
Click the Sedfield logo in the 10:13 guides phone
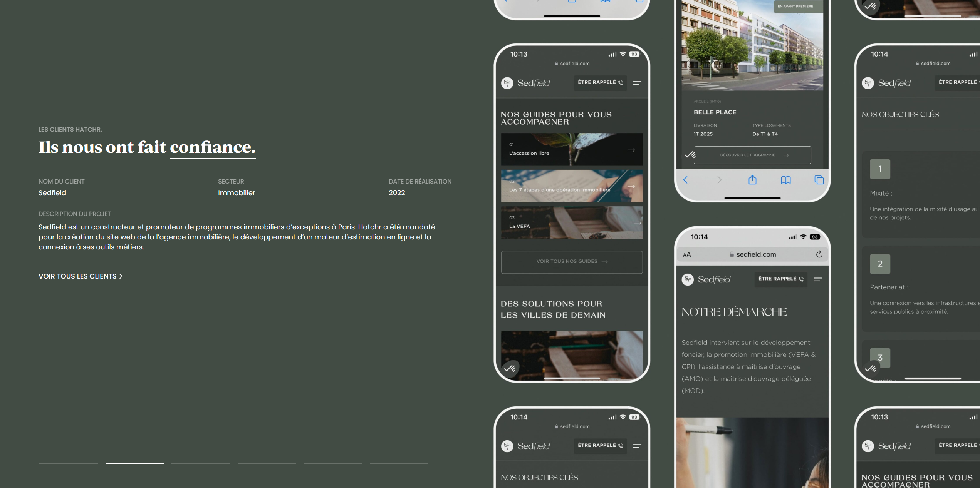(x=526, y=83)
